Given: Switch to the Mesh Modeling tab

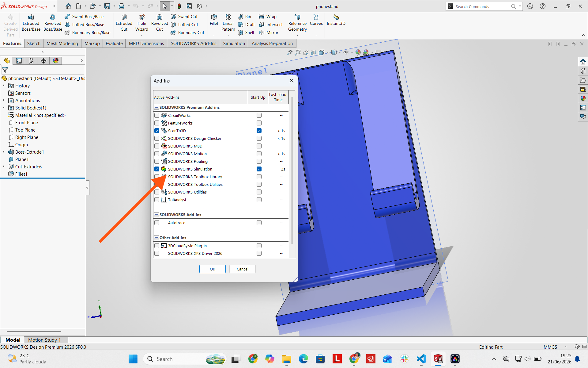Looking at the screenshot, I should [x=62, y=44].
